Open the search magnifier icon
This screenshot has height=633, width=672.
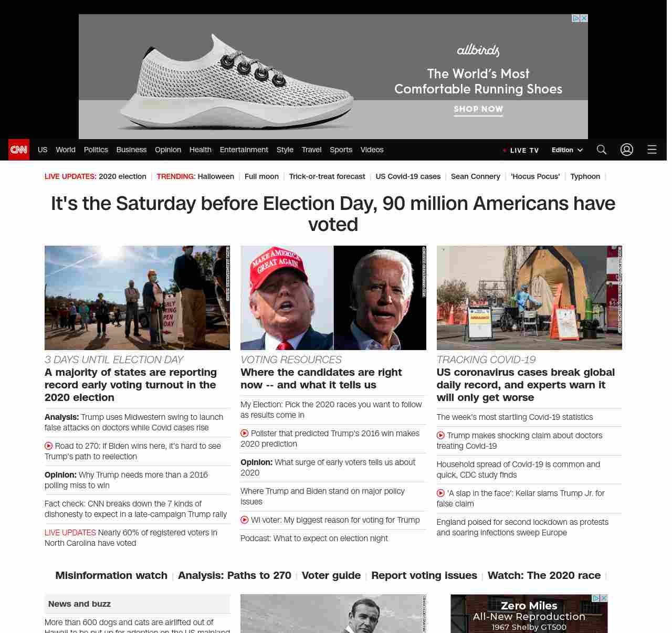pos(602,150)
